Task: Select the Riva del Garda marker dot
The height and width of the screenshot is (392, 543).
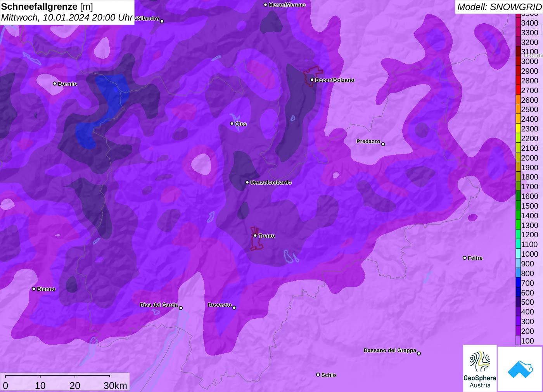Action: click(x=181, y=308)
